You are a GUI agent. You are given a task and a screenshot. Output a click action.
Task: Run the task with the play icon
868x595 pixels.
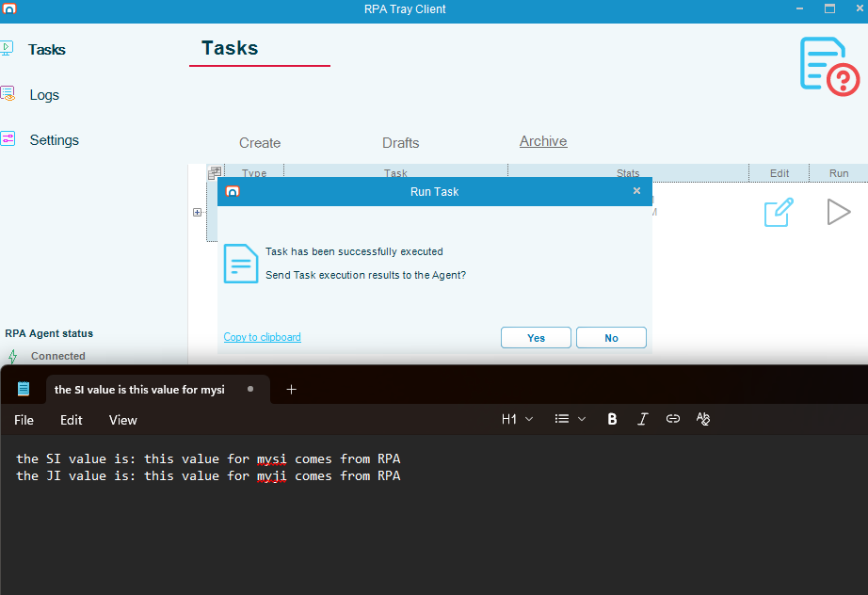click(838, 212)
